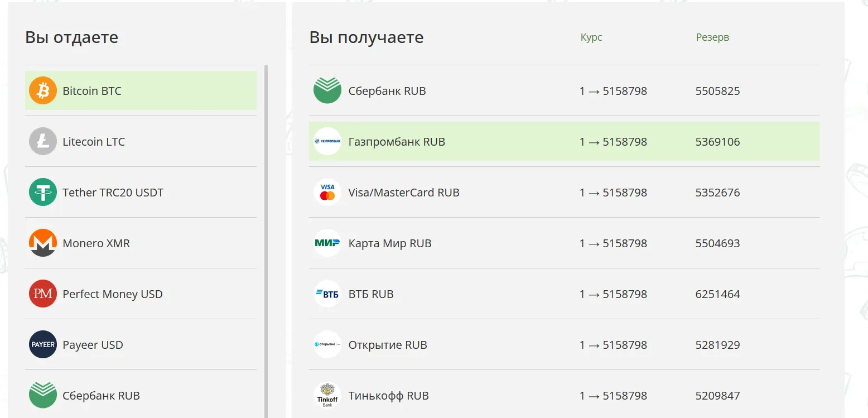
Task: Select Сбербанк RUB in the give list
Action: click(141, 395)
